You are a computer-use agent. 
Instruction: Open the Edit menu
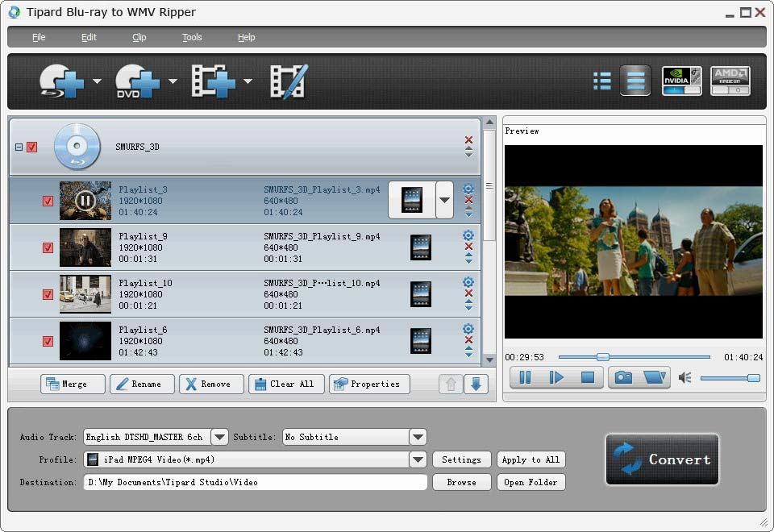pyautogui.click(x=89, y=37)
